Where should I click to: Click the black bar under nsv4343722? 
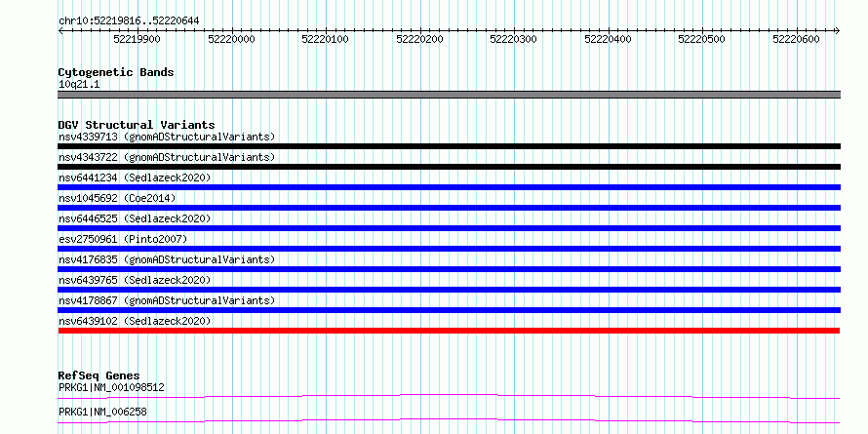pos(449,167)
